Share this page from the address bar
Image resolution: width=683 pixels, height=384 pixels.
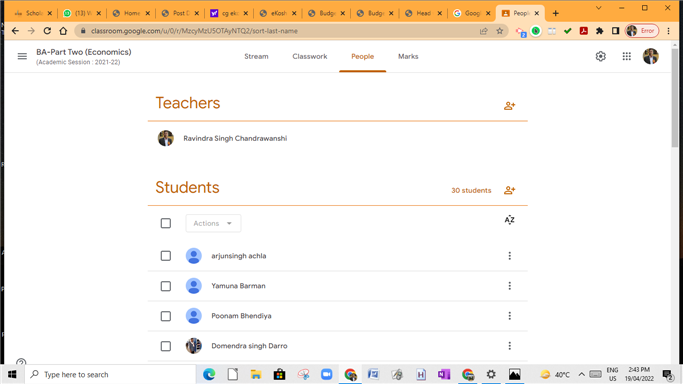coord(484,31)
